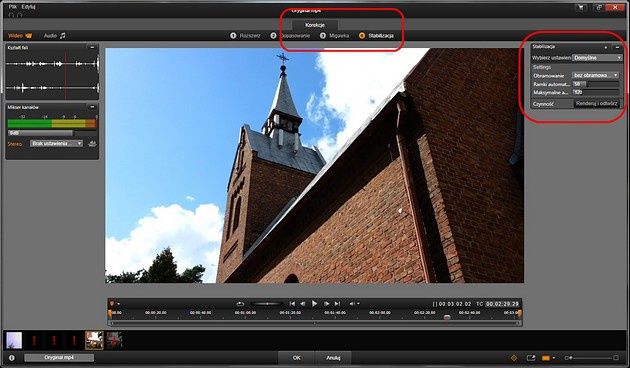Open the Obramowanie dropdown
This screenshot has height=368, width=630.
click(595, 75)
